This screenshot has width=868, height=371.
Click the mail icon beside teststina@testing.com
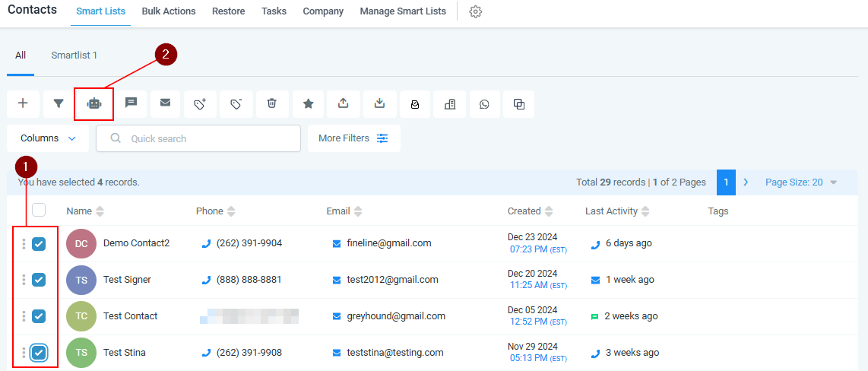click(x=337, y=353)
